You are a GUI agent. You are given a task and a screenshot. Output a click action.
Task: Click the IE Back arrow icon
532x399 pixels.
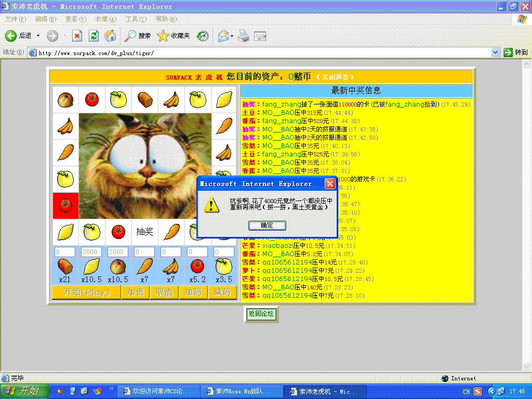(11, 36)
